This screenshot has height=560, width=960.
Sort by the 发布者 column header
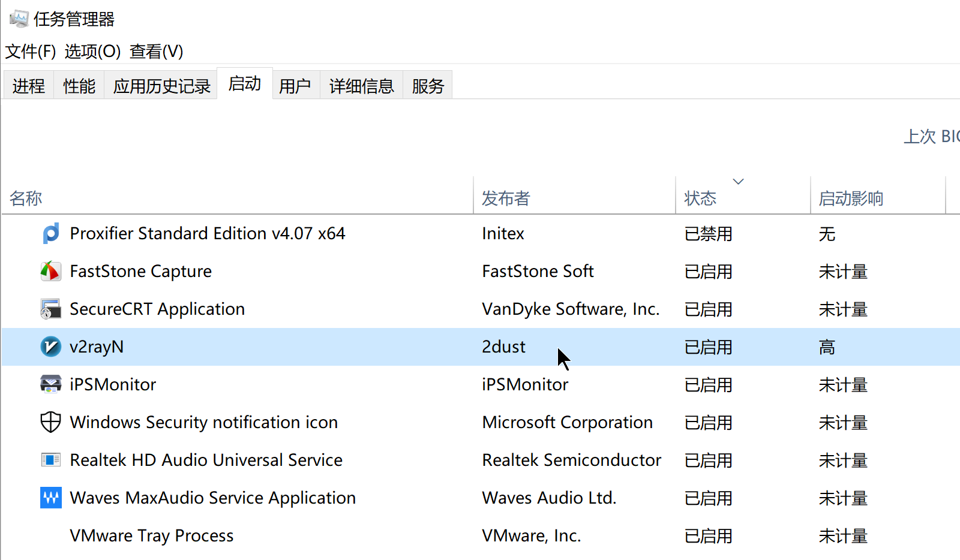[575, 195]
